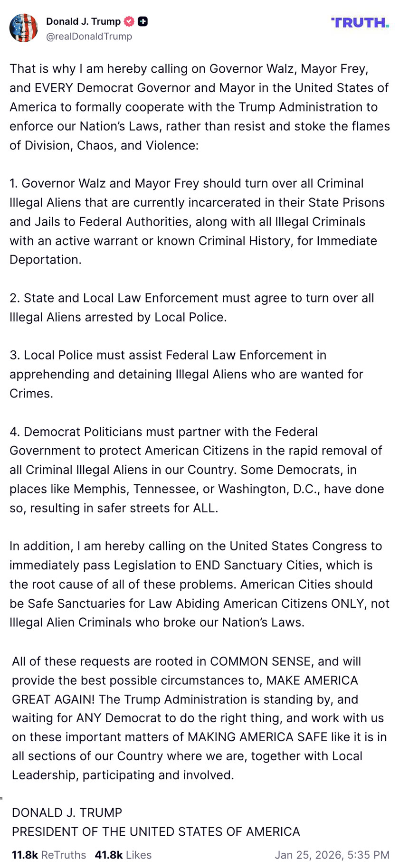Click numbered point 3 about Local Police
The image size is (399, 868).
[x=186, y=374]
